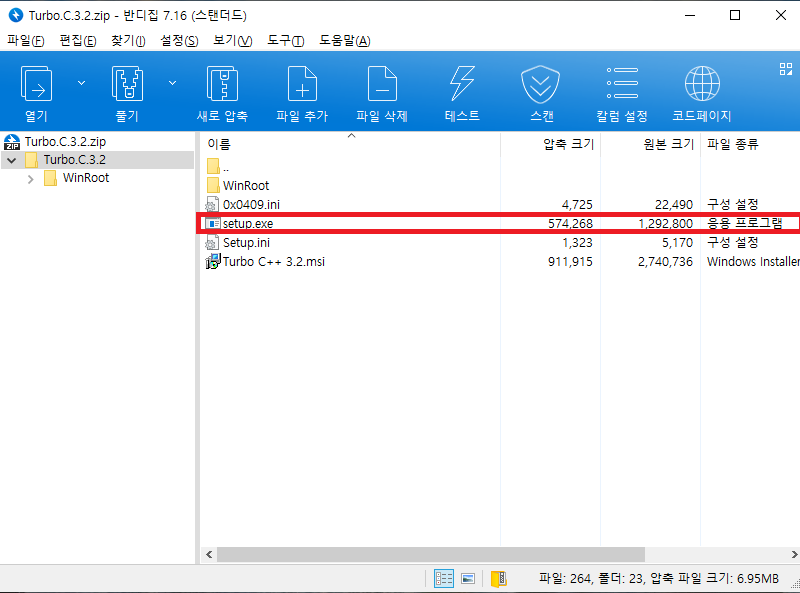Click the horizontal scrollbar right arrow

794,554
